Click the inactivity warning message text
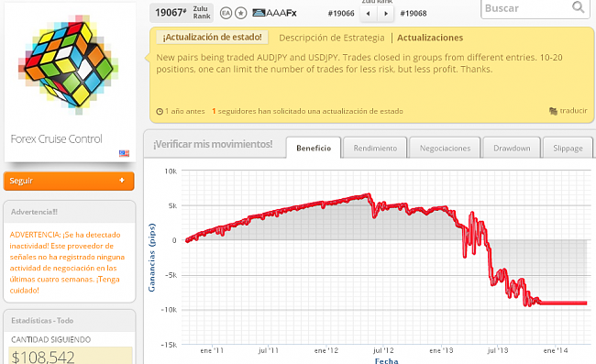 click(67, 262)
